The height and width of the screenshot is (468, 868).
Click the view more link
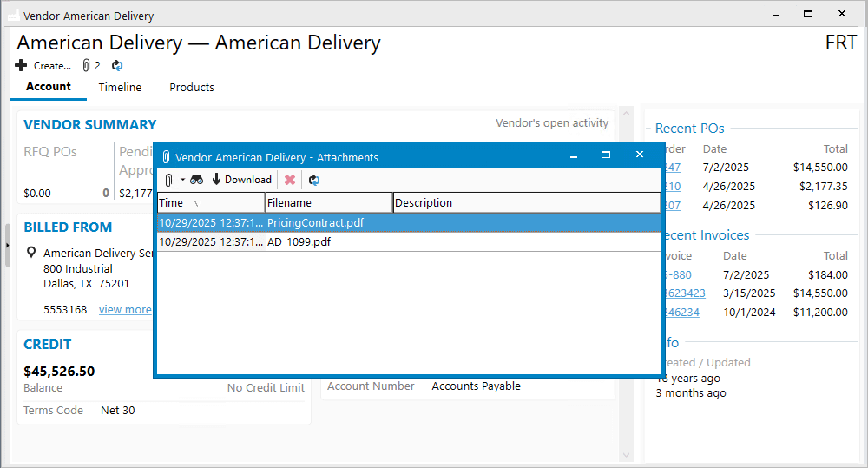(125, 310)
